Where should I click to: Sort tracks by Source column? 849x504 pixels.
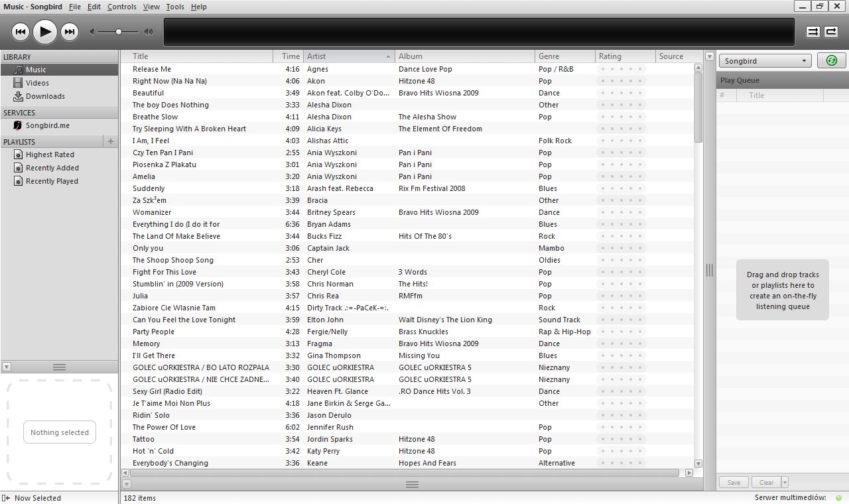[679, 56]
